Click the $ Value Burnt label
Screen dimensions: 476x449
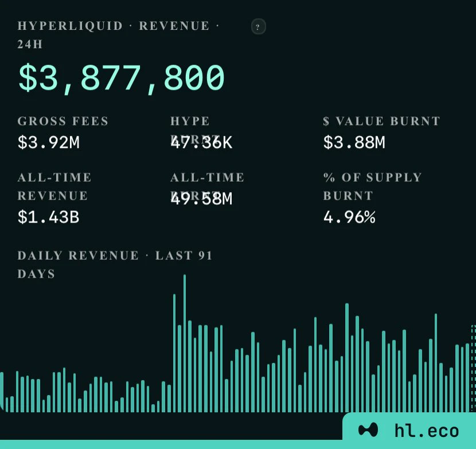tap(381, 121)
